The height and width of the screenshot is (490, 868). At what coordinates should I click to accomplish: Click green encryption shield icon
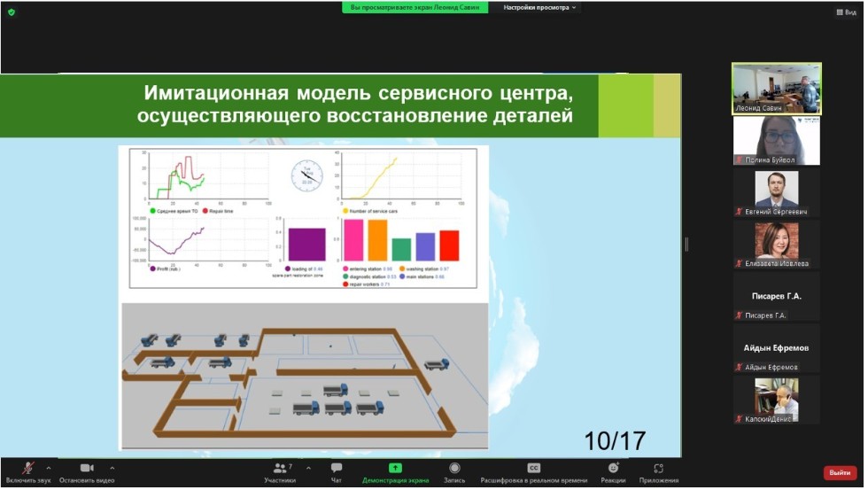(12, 12)
